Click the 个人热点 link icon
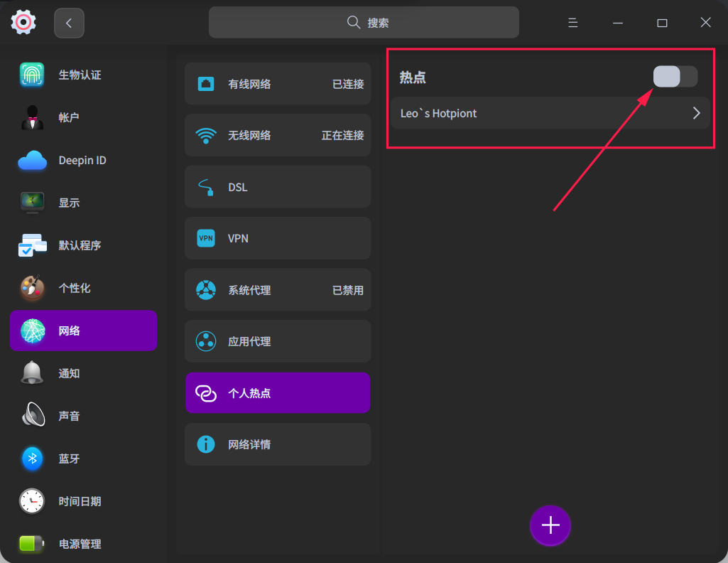This screenshot has width=728, height=563. [x=206, y=393]
